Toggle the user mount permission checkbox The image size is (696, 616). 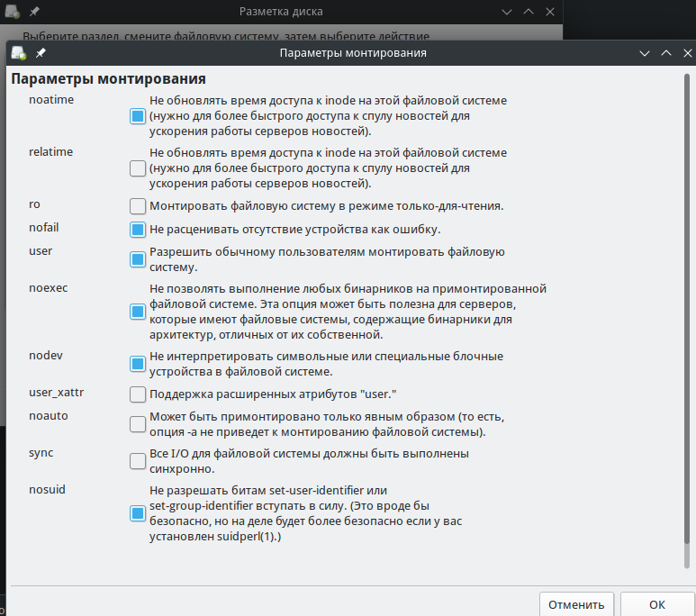click(x=138, y=259)
